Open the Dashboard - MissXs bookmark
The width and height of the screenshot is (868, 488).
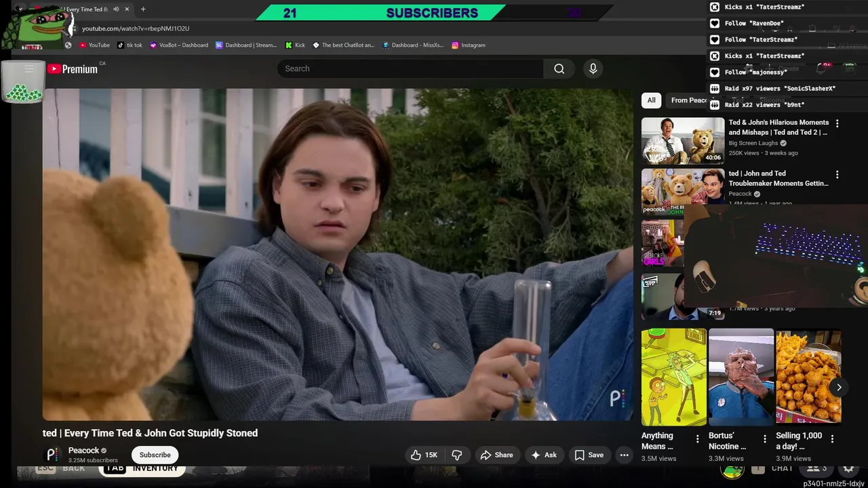413,45
